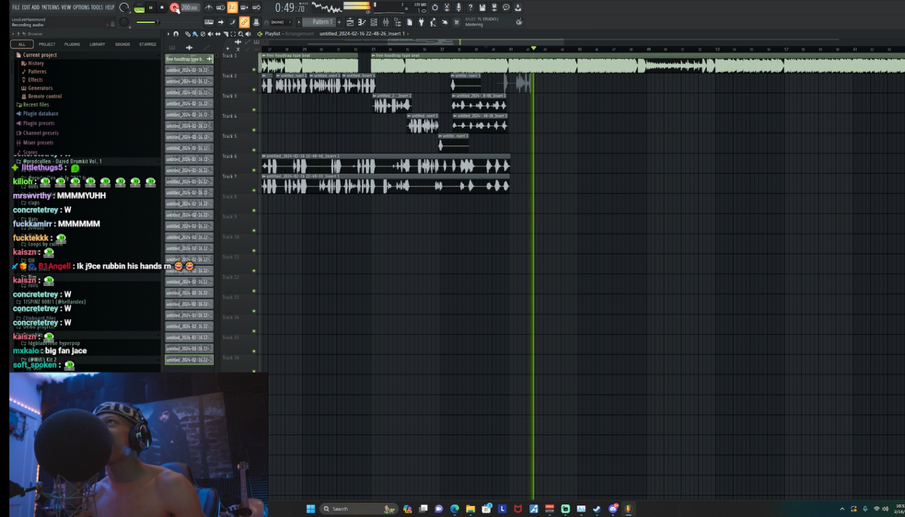The image size is (905, 517).
Task: Open the PATTERNS menu
Action: [50, 7]
